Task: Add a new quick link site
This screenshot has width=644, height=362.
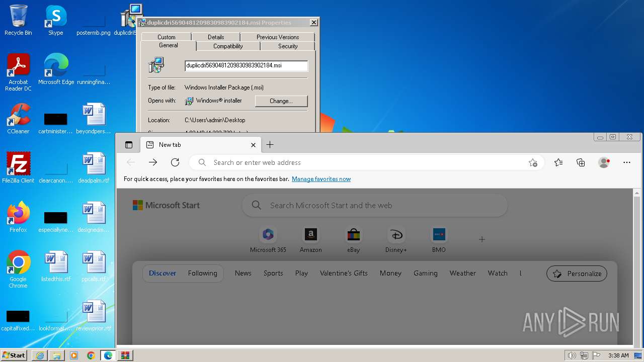Action: coord(482,239)
